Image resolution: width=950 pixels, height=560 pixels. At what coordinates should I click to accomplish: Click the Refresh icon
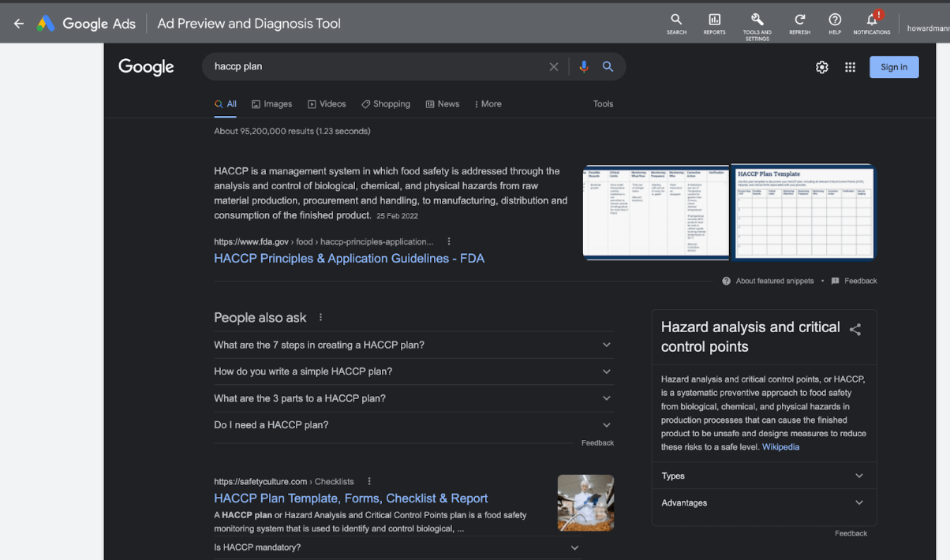(799, 24)
